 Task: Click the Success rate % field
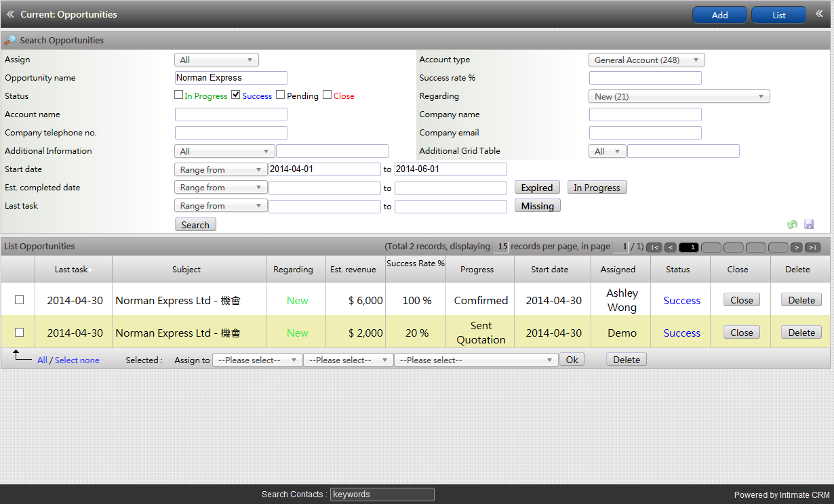(x=646, y=78)
